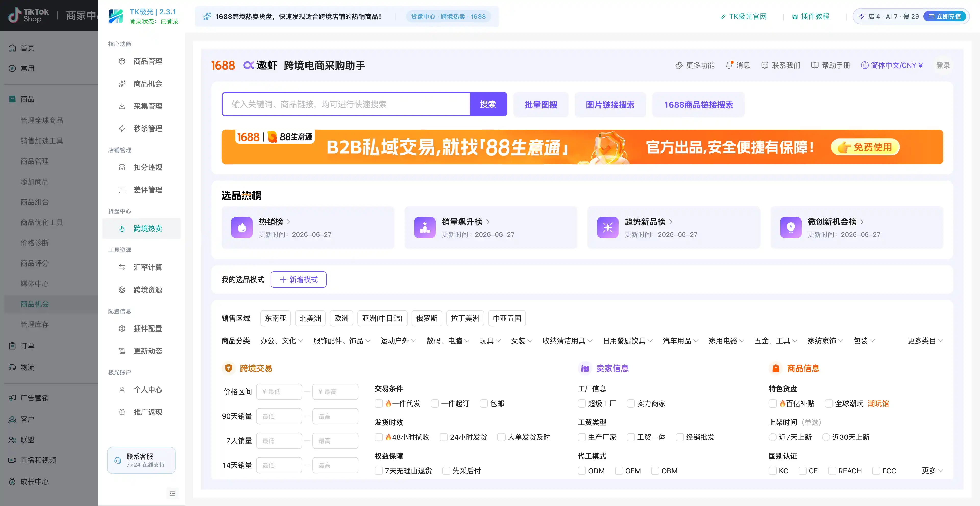980x506 pixels.
Task: Click the 图片链接搜索 button
Action: (x=610, y=105)
